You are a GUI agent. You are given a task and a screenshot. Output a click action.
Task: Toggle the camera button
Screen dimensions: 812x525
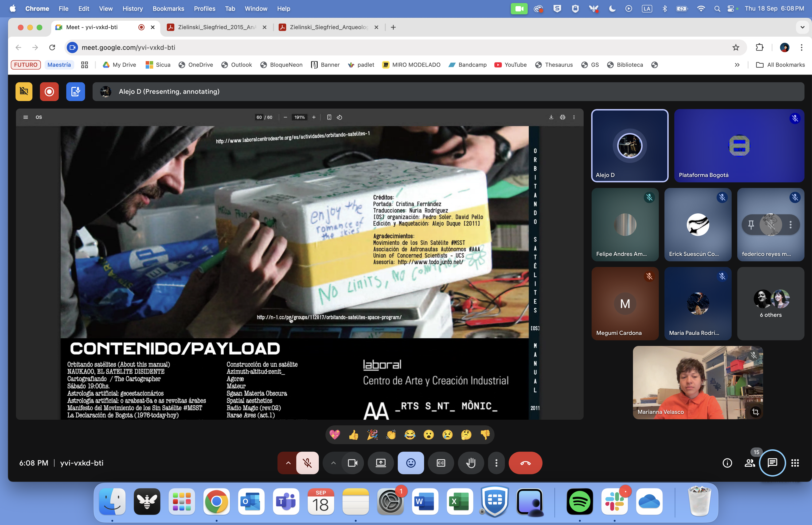coord(352,463)
